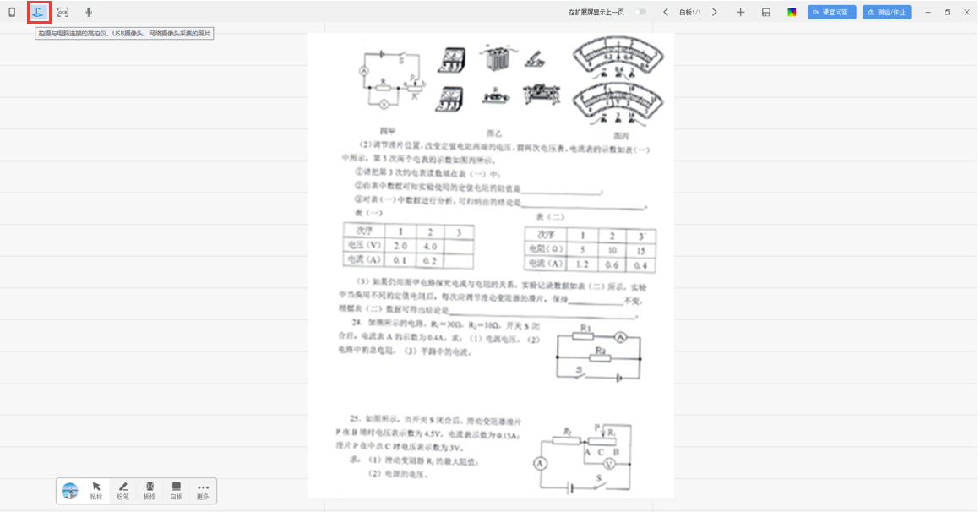Click the blue 测验/作业 button
The width and height of the screenshot is (980, 512).
(886, 13)
